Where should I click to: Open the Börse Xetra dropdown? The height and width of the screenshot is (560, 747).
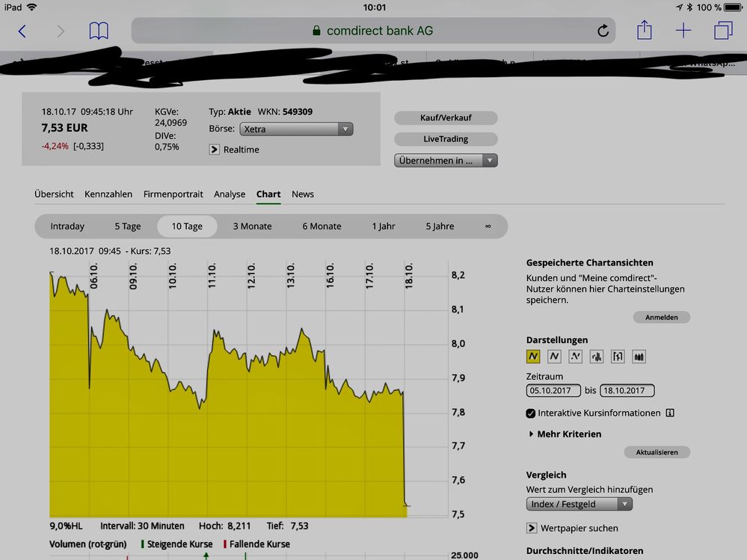[296, 129]
